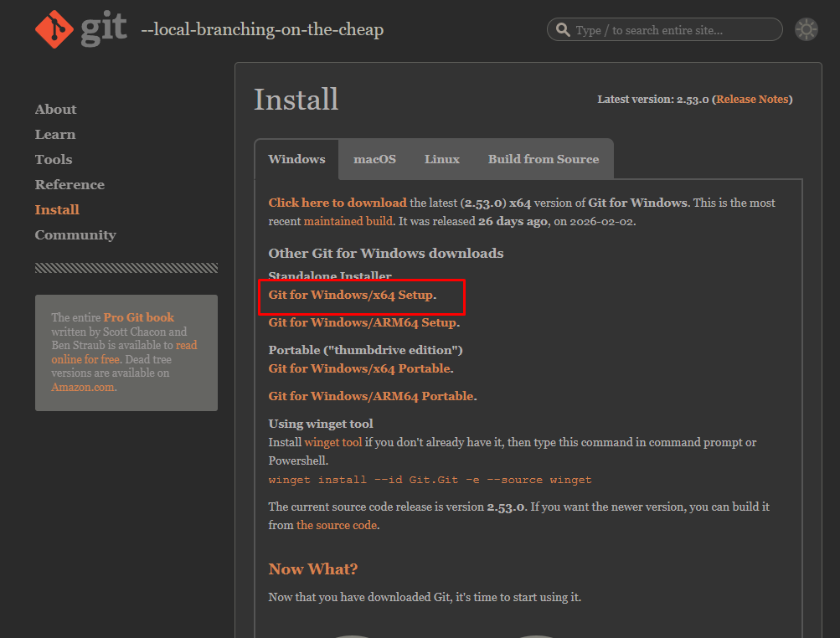Switch to the macOS tab

click(x=374, y=159)
